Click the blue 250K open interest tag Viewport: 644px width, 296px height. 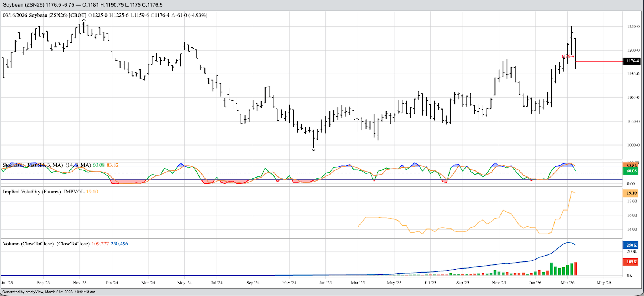point(631,245)
